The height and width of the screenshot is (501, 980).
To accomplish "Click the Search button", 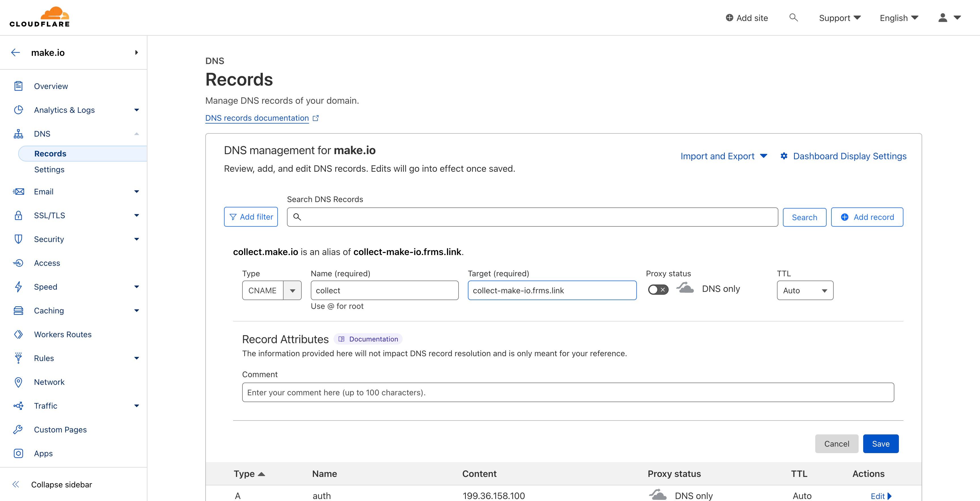I will [805, 217].
